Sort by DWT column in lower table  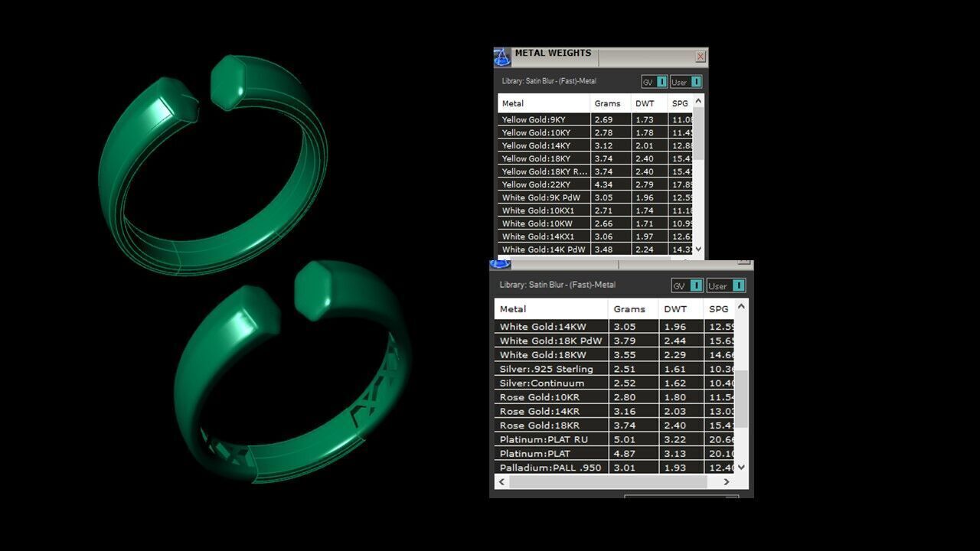[x=681, y=309]
